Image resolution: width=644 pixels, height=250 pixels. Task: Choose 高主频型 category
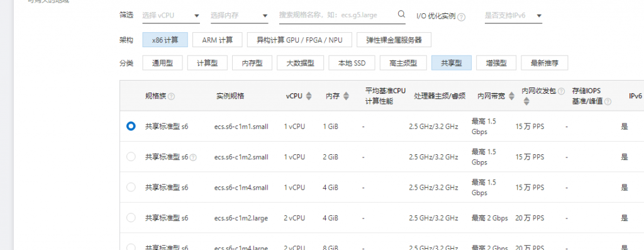click(x=403, y=63)
